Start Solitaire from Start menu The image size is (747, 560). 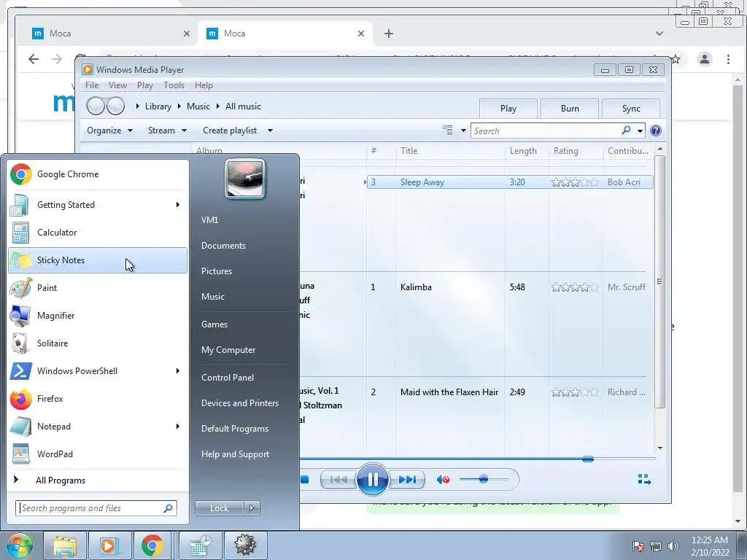[98, 343]
